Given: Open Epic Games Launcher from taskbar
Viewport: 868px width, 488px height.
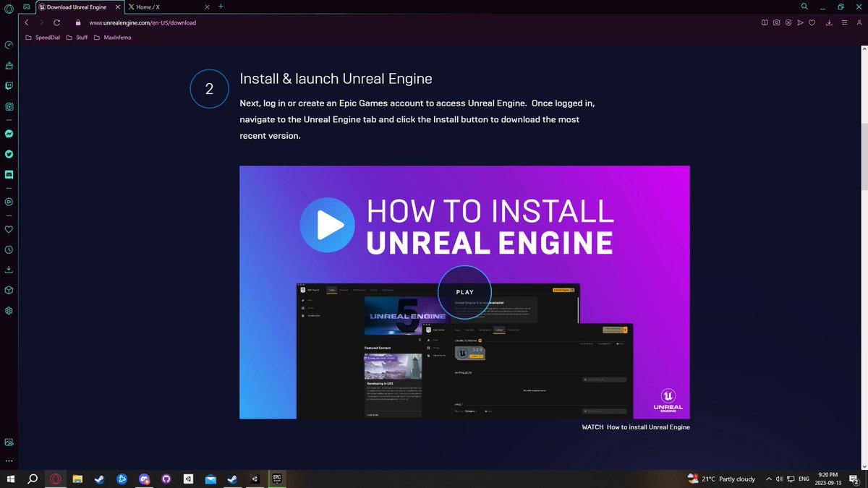Looking at the screenshot, I should [276, 479].
